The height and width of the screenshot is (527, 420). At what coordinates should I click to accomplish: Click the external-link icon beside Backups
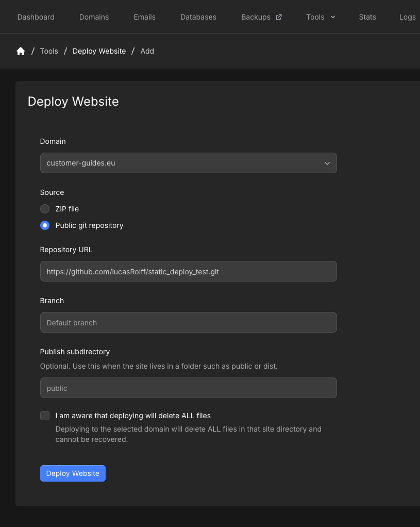(279, 17)
